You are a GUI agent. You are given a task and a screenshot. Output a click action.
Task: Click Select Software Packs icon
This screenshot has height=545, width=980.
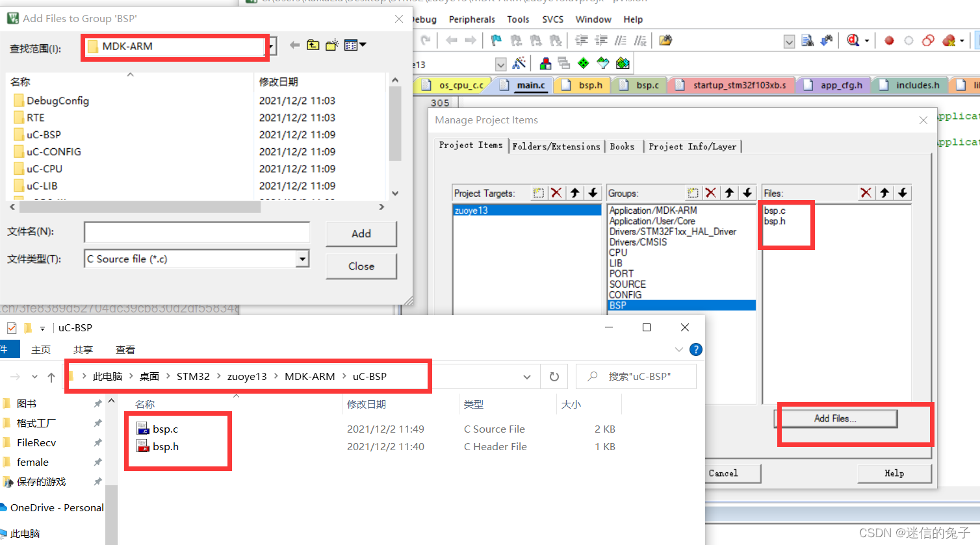603,63
